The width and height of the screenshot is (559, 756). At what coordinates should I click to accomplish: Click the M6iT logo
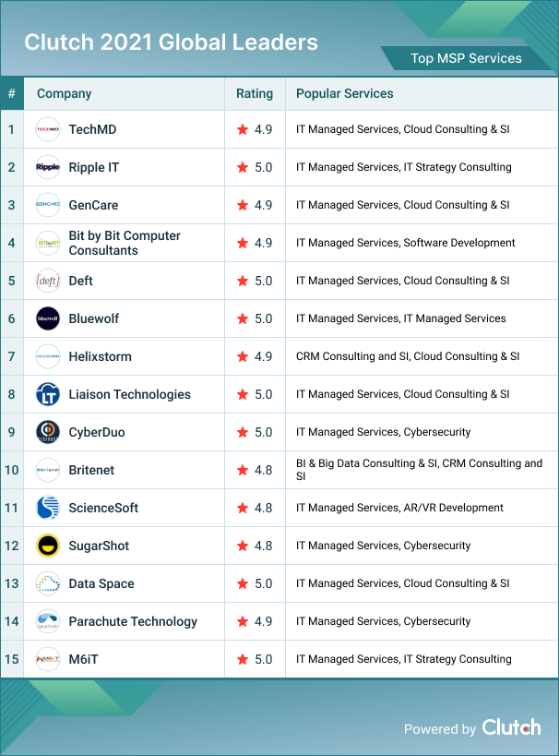pyautogui.click(x=48, y=659)
